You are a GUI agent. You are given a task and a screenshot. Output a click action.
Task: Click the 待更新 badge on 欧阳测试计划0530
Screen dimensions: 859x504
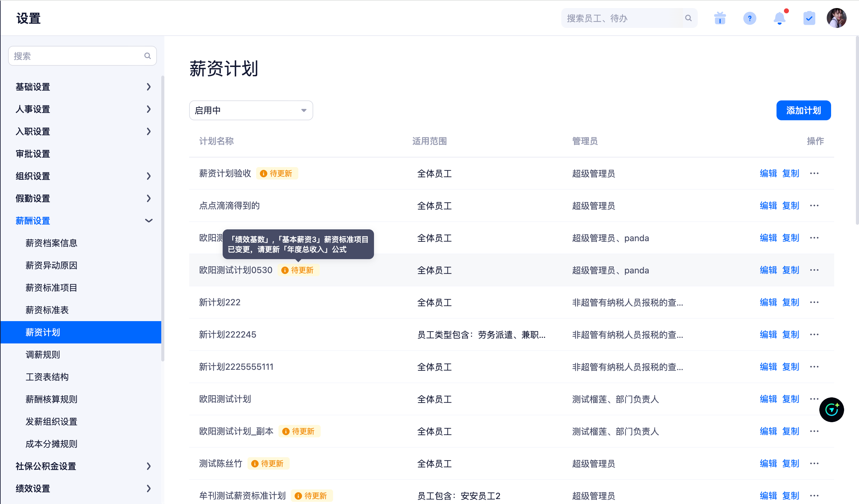[x=298, y=270]
